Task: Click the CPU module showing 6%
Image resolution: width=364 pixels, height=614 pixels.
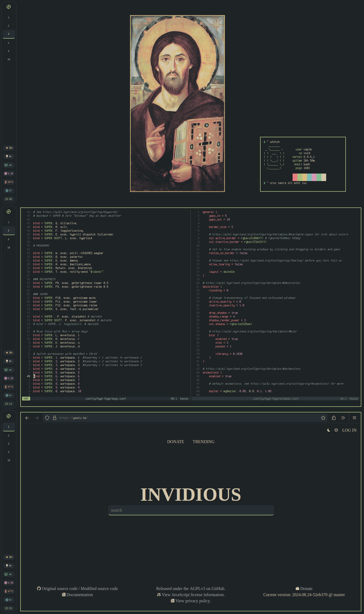Action: 9,600
